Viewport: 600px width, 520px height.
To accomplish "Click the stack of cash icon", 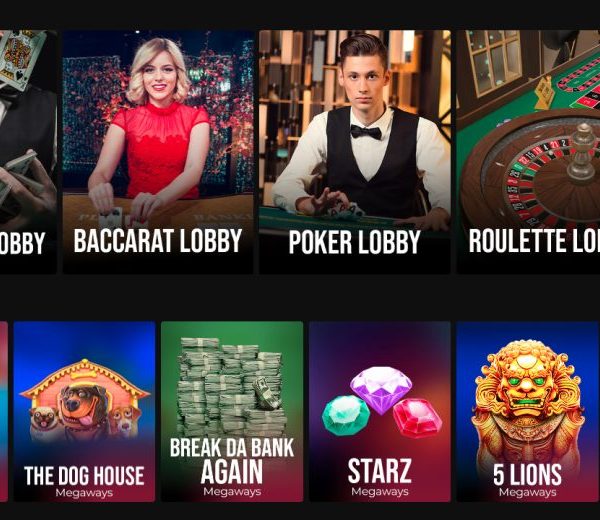I will click(x=233, y=386).
